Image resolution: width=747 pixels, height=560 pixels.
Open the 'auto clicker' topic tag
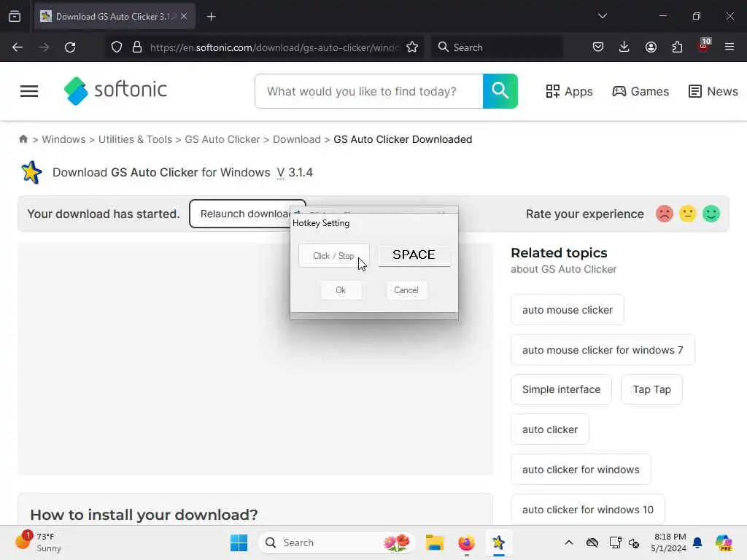click(550, 429)
